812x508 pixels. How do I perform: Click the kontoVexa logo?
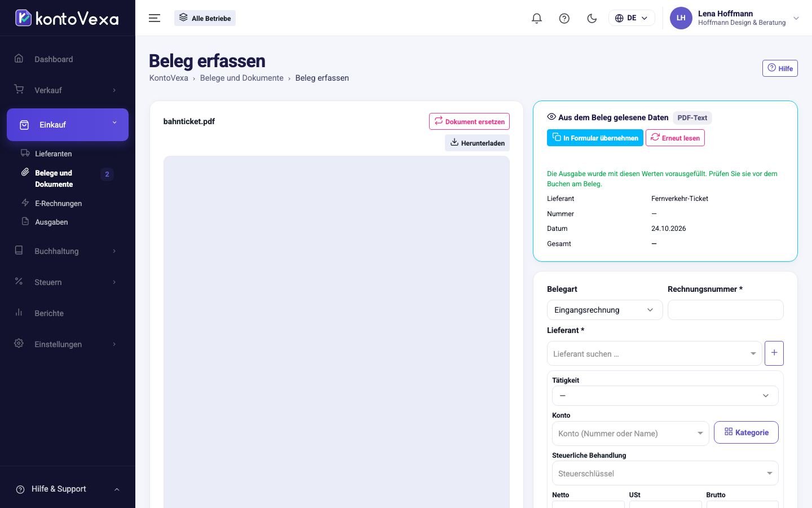tap(67, 18)
